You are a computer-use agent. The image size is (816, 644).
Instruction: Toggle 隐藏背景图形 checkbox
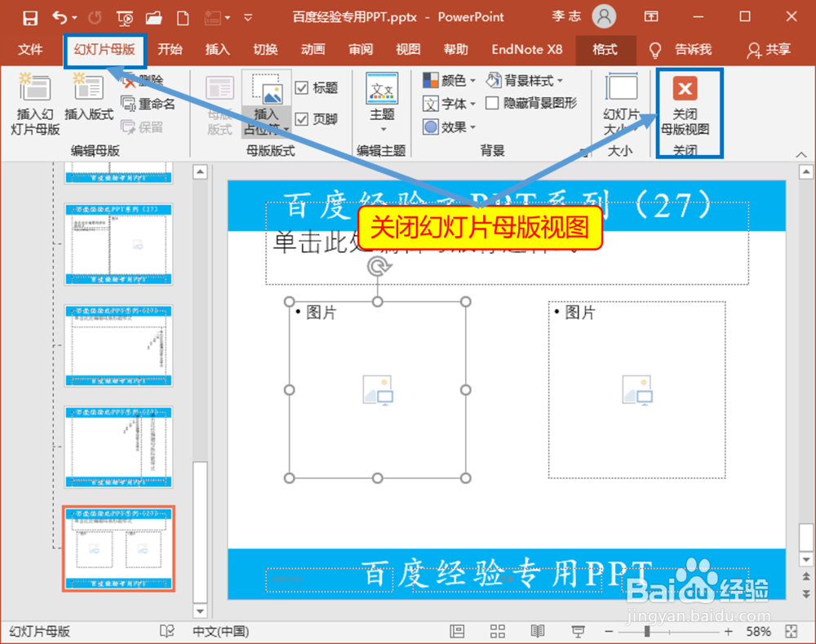click(492, 103)
